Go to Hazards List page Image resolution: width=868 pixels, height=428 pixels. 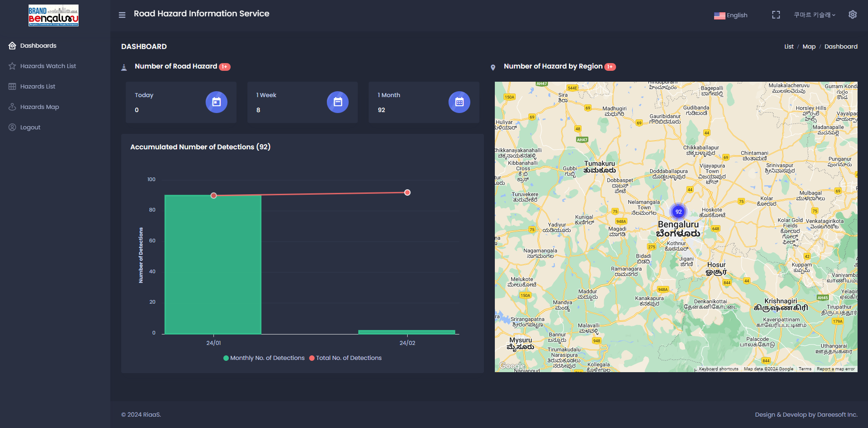click(38, 87)
